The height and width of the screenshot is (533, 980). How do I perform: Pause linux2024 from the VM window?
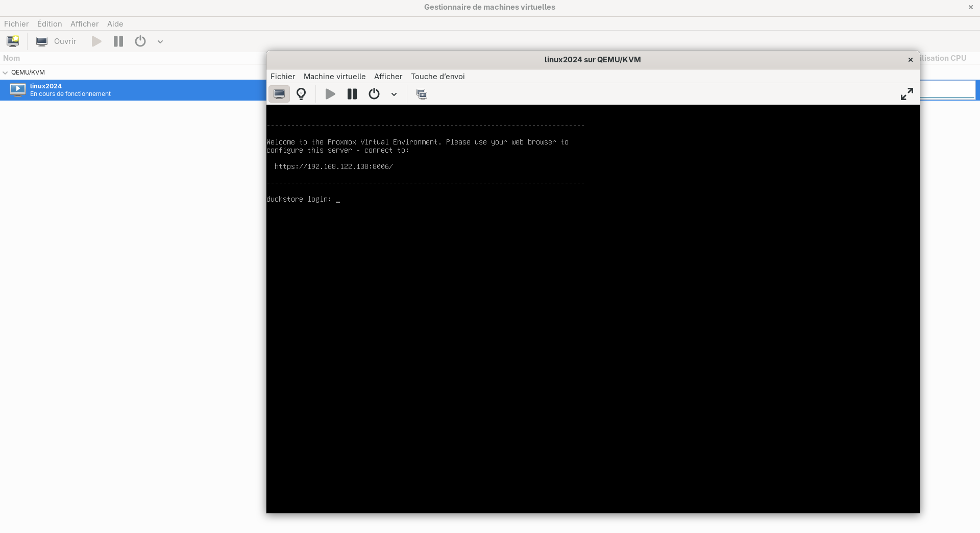pyautogui.click(x=352, y=94)
